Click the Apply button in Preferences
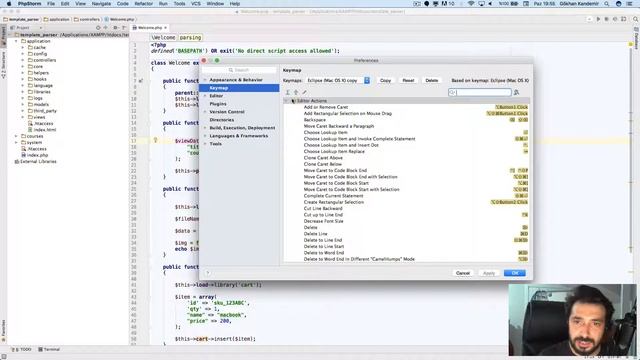 pyautogui.click(x=489, y=273)
